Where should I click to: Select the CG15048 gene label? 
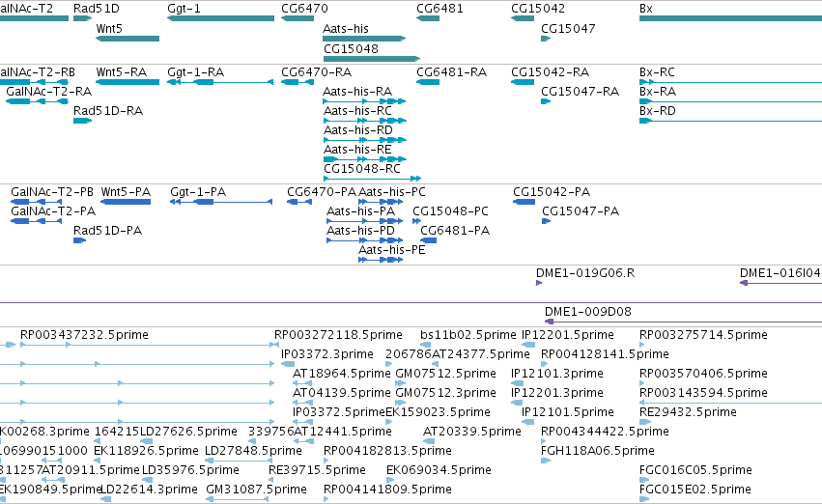(351, 48)
